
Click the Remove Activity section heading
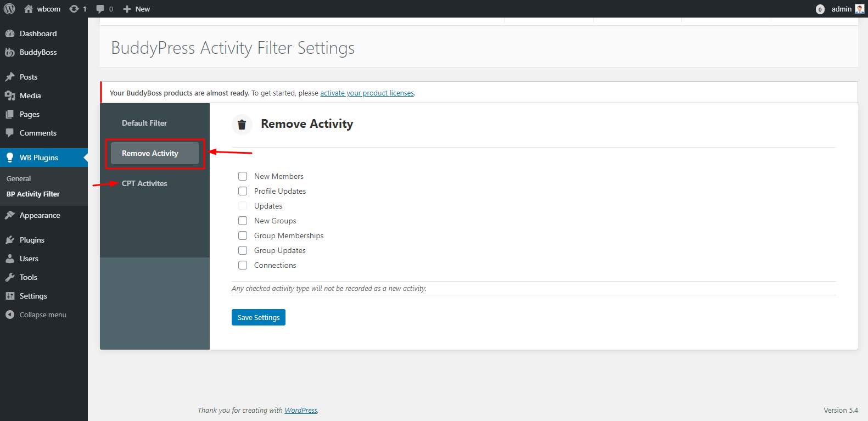click(307, 124)
